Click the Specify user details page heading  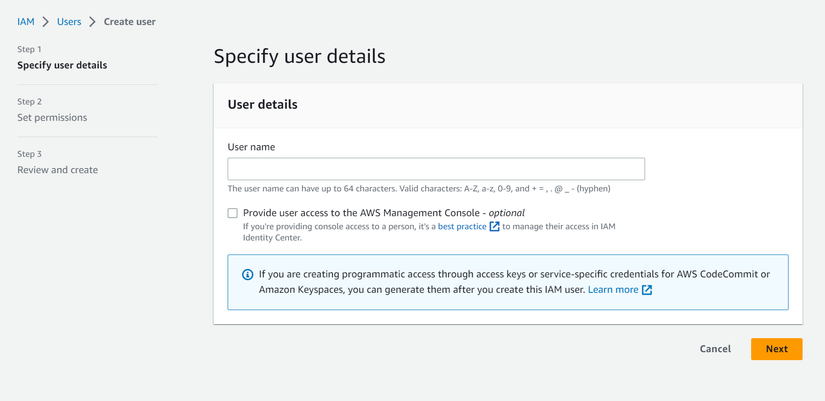[x=299, y=57]
